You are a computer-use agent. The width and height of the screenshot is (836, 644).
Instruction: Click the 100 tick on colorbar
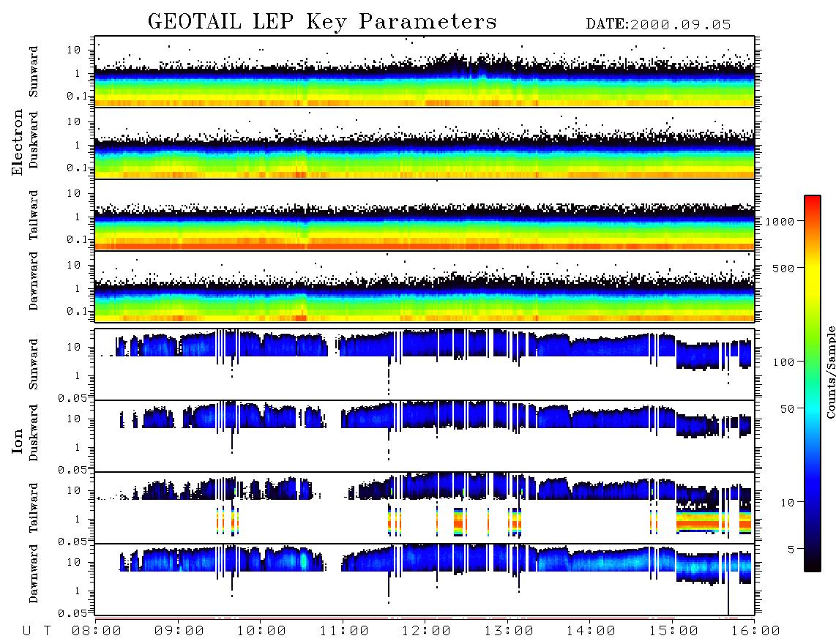click(x=784, y=362)
